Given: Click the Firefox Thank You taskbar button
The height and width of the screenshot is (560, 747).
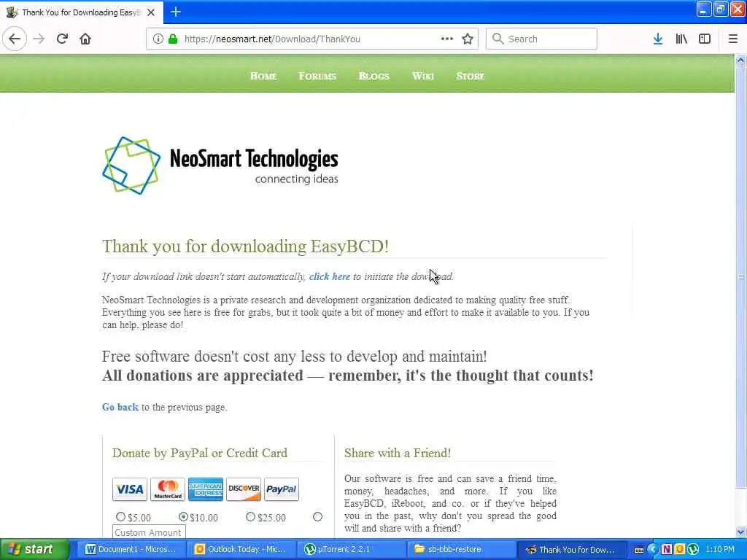Looking at the screenshot, I should [x=572, y=550].
